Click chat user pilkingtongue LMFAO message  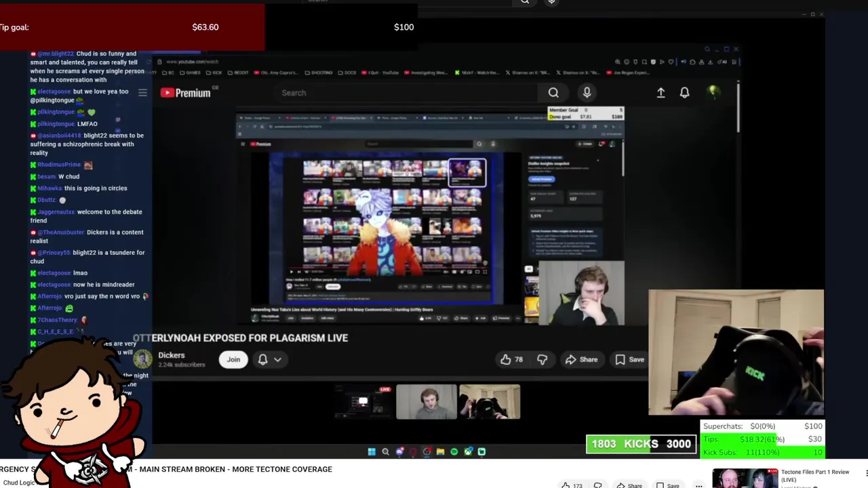[x=64, y=124]
